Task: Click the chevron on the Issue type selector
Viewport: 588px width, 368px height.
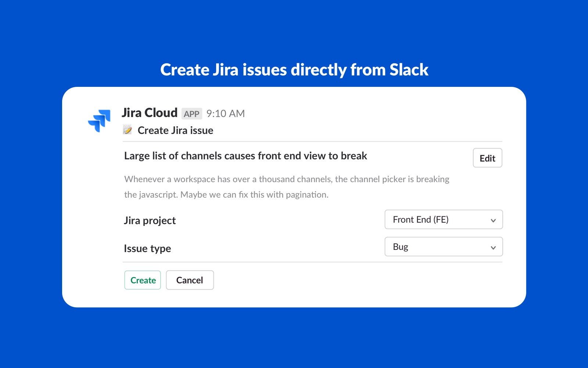Action: coord(493,247)
